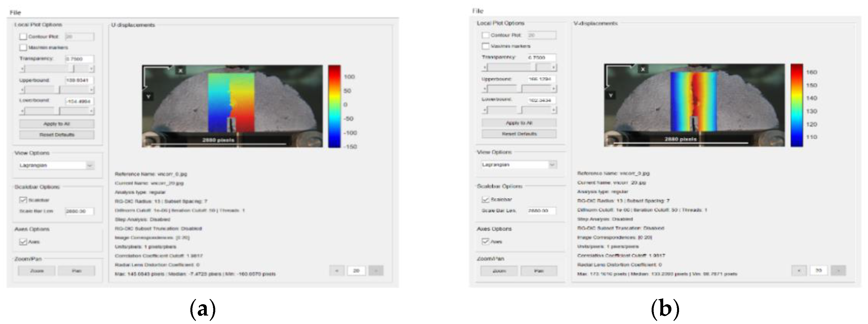Click right arrow on Transparency slider in panel (b)
The image size is (868, 324).
[553, 67]
